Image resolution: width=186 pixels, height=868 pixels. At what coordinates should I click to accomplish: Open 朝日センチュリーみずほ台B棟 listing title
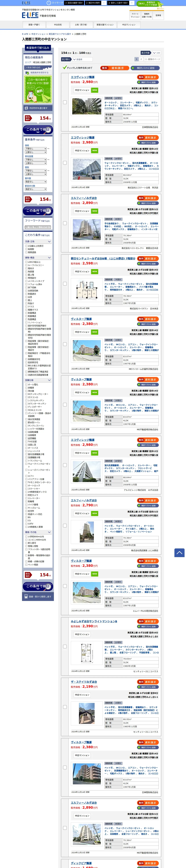[103, 258]
